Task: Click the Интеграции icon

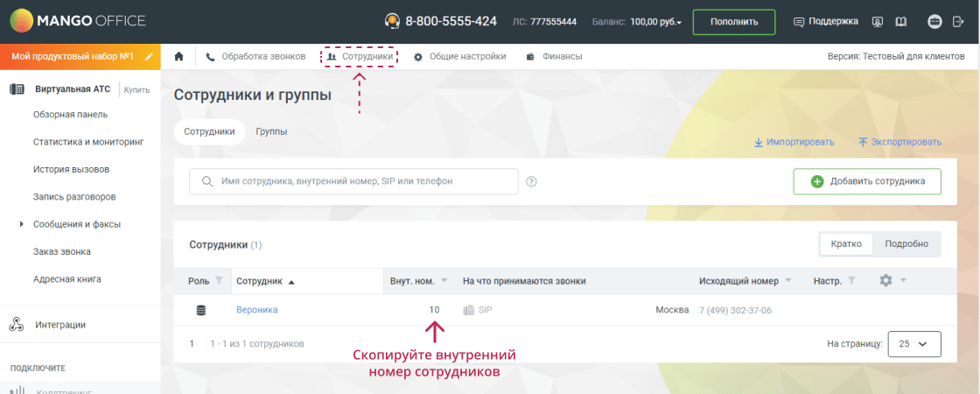Action: [17, 325]
